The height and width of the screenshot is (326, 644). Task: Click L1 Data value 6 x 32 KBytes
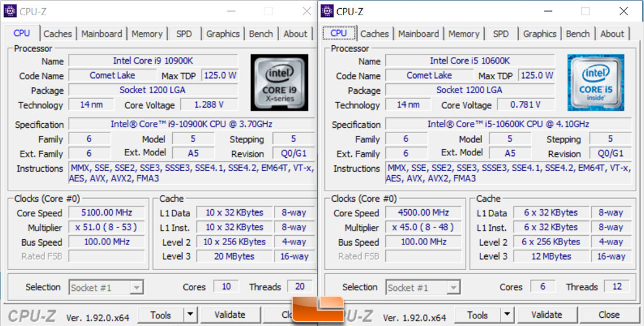click(551, 212)
